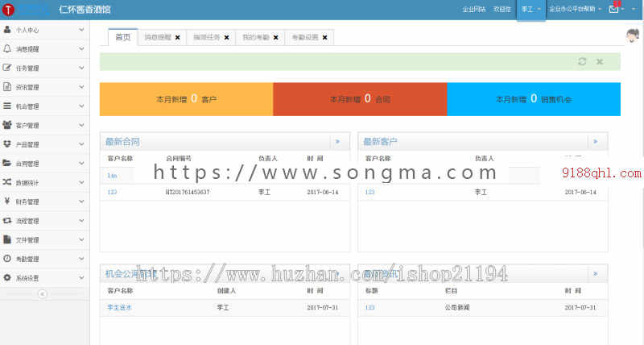Open the 123 link in 最新客户 table

pos(369,192)
